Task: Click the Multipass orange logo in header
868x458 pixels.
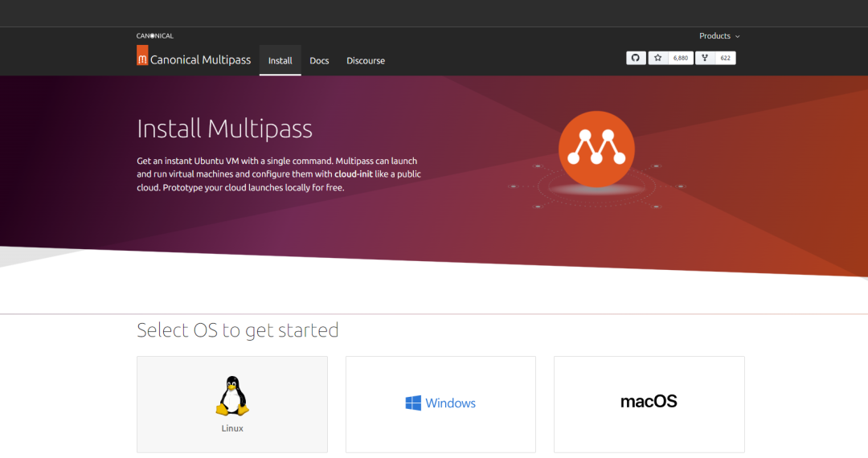Action: click(142, 55)
